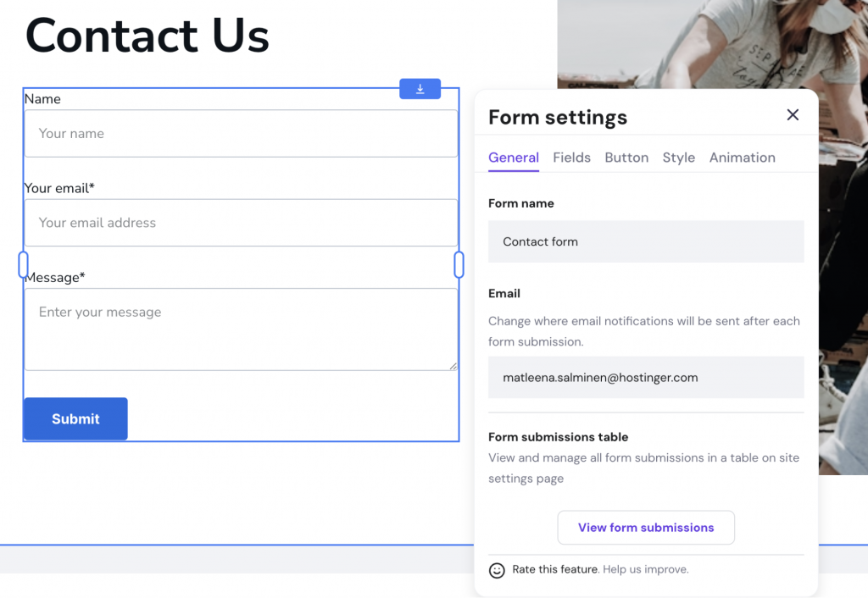Select the Contact Us heading
Image resolution: width=868 pixels, height=598 pixels.
tap(147, 36)
